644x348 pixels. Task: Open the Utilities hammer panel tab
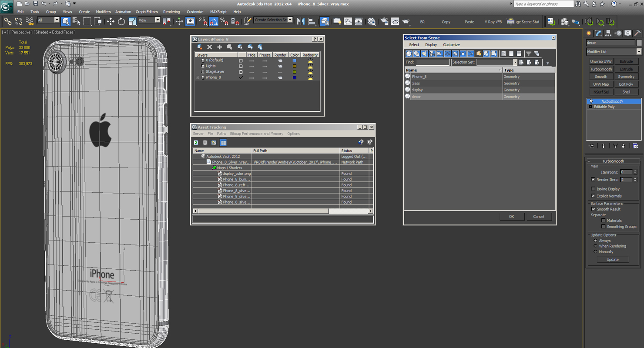point(637,33)
